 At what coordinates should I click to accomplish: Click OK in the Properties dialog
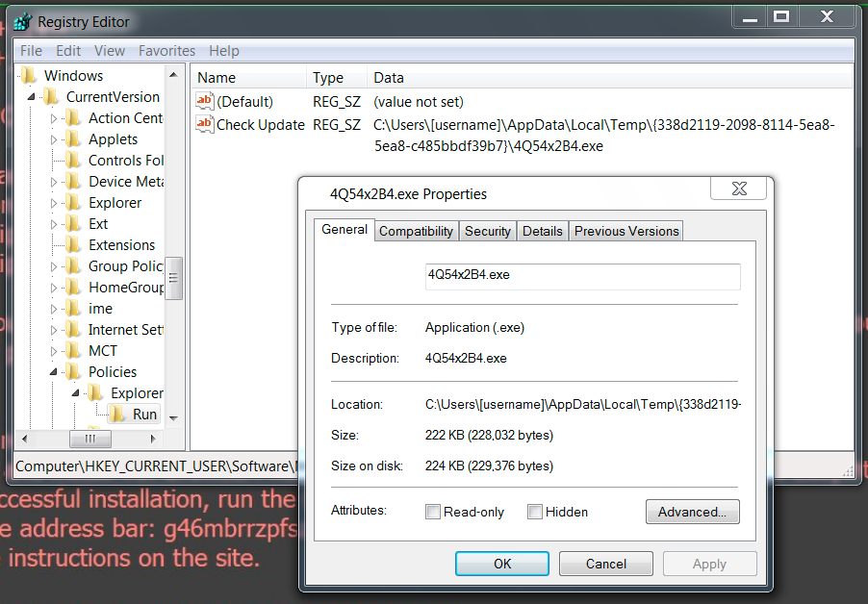(502, 564)
